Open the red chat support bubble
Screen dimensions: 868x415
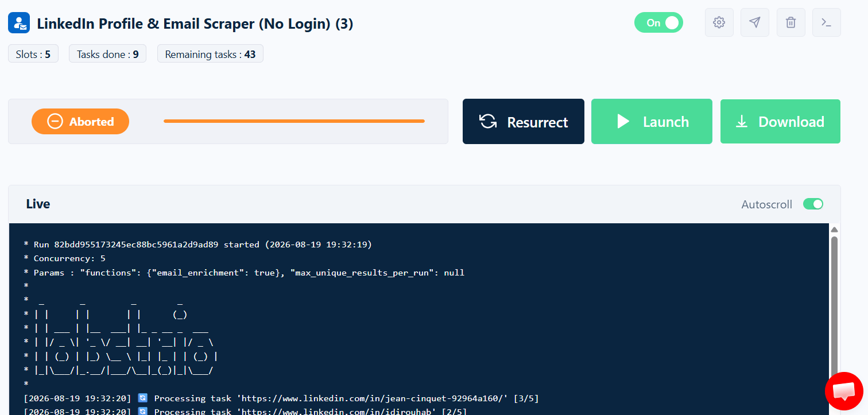tap(844, 391)
